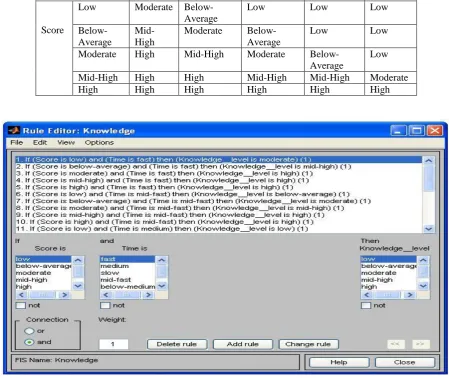Enable the 'not' checkbox under Time
This screenshot has height=378, width=449.
[x=105, y=305]
